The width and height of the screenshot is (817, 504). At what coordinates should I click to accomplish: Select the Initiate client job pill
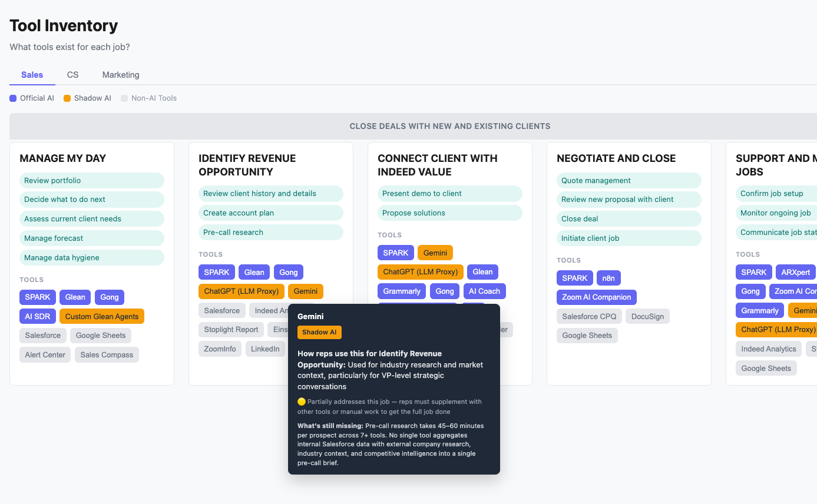tap(629, 238)
